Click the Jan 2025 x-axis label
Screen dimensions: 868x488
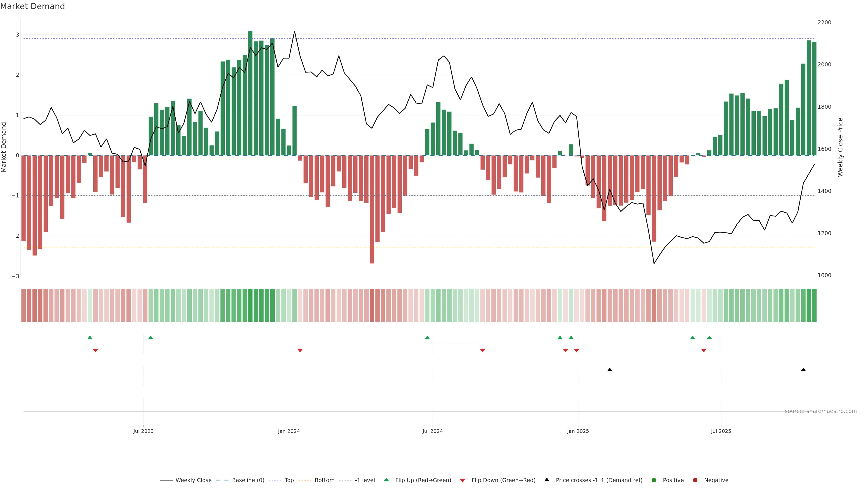(x=578, y=431)
